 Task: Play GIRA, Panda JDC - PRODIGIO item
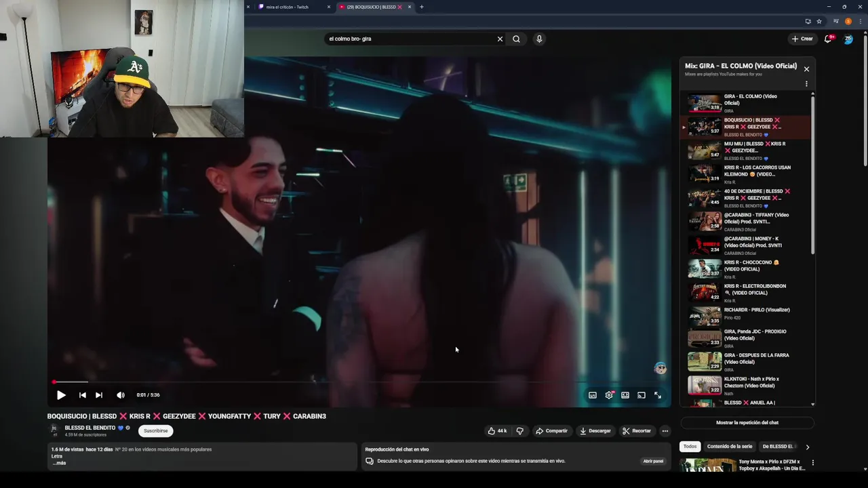[x=746, y=338]
